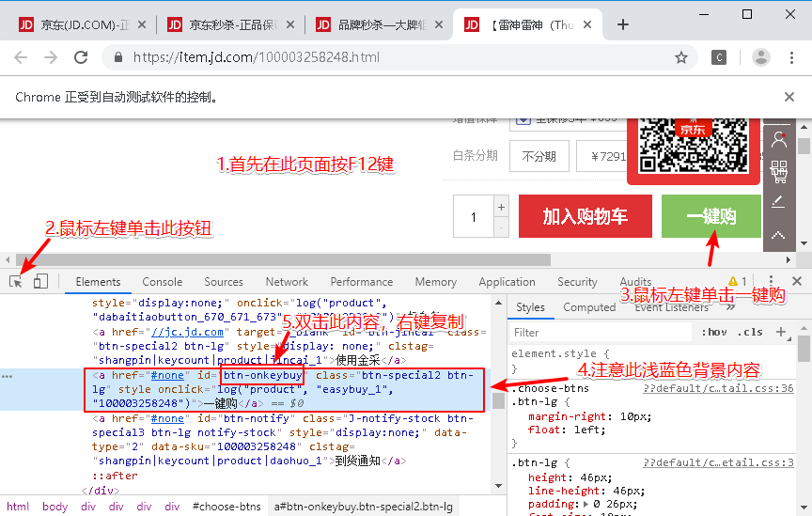Click the user icon in JD sidebar
Screen dimensions: 812x516
coord(778,139)
